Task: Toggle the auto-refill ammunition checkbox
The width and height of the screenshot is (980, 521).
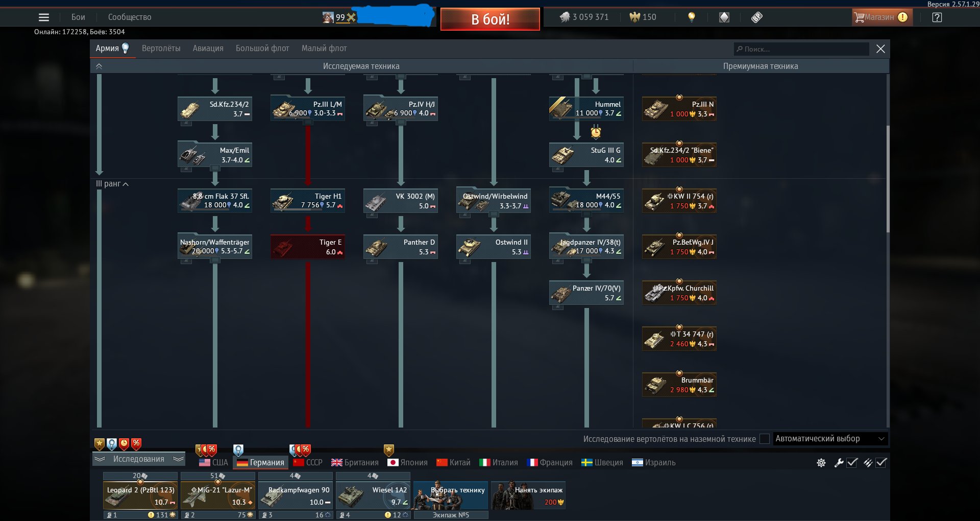Action: [881, 463]
